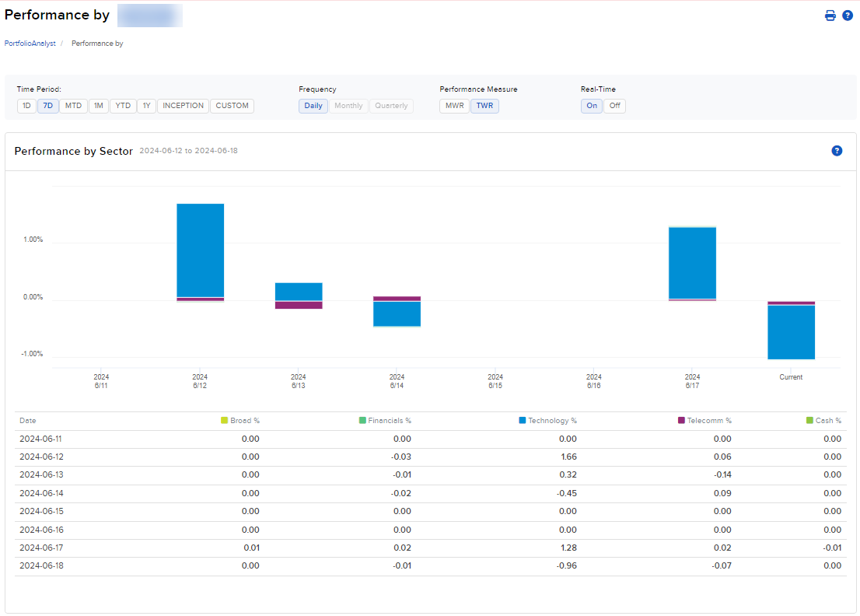This screenshot has height=616, width=860.
Task: Select the INCEPTION time period
Action: pos(183,106)
